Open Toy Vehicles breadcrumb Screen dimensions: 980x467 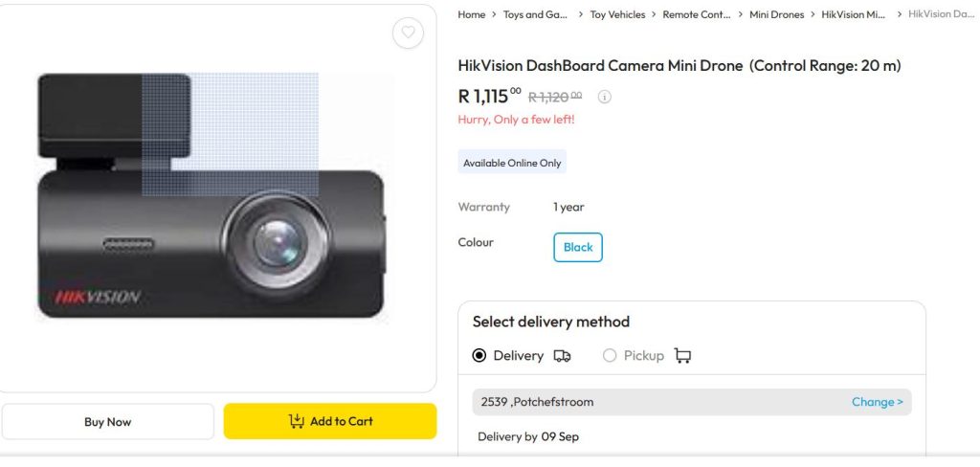click(617, 14)
